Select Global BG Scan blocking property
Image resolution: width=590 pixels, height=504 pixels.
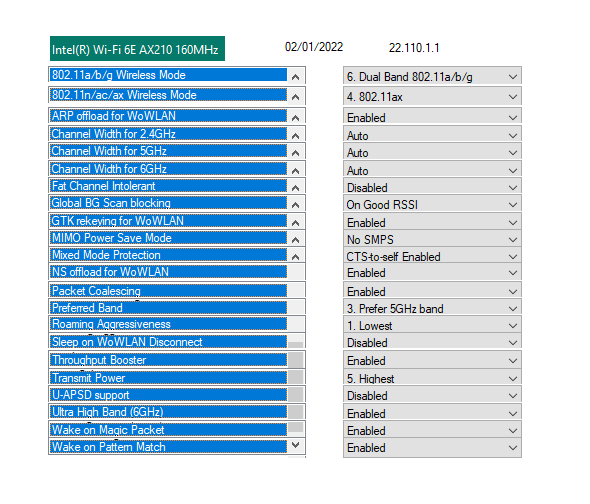pyautogui.click(x=168, y=203)
